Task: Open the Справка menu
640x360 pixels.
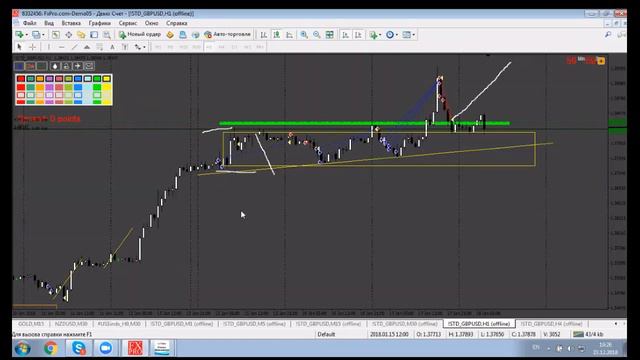Action: 177,23
